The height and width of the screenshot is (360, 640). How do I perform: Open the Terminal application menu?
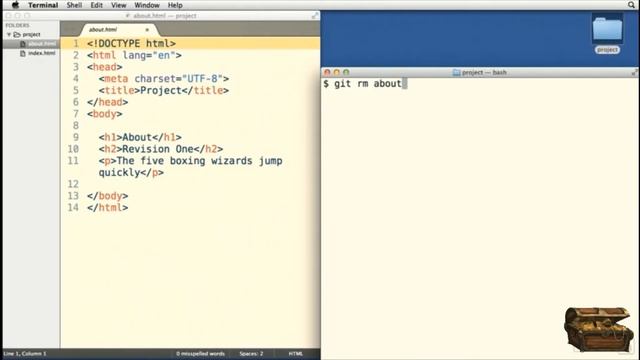[x=43, y=5]
